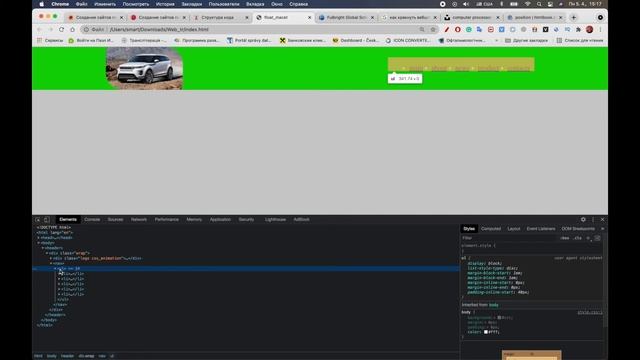
Task: Close the DevTools panel
Action: 602,220
